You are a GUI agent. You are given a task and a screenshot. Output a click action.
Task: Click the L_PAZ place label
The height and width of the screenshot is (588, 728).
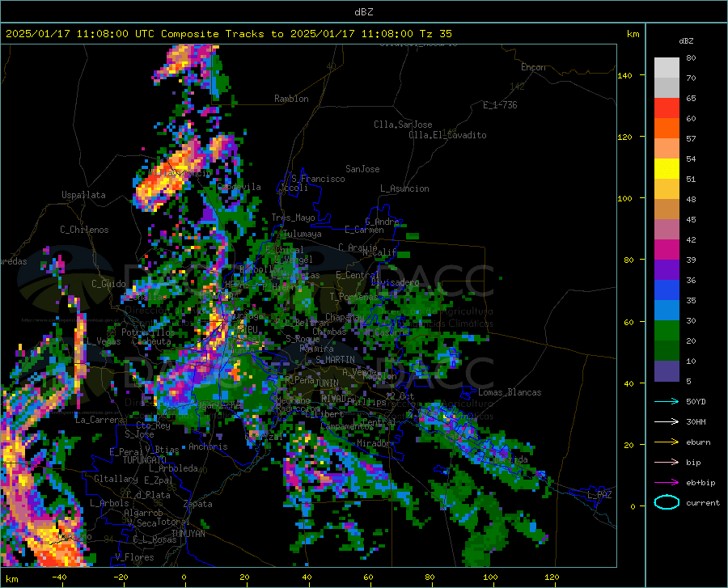tap(599, 495)
